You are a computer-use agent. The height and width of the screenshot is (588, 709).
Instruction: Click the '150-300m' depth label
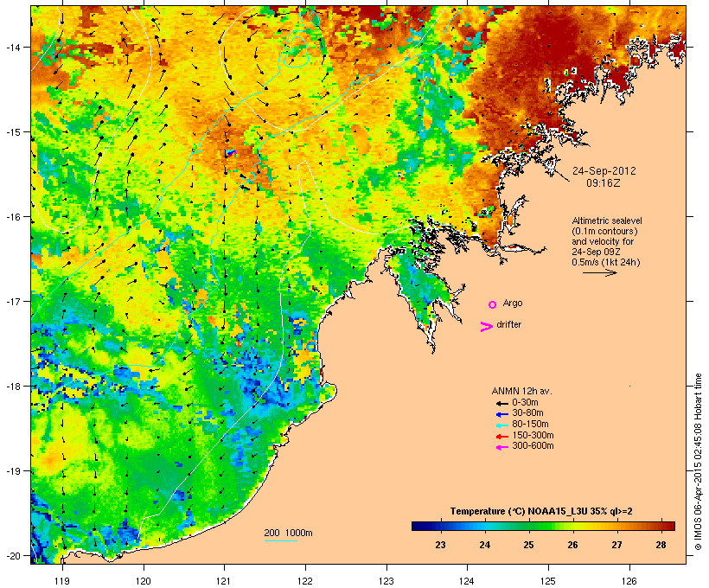pos(533,435)
